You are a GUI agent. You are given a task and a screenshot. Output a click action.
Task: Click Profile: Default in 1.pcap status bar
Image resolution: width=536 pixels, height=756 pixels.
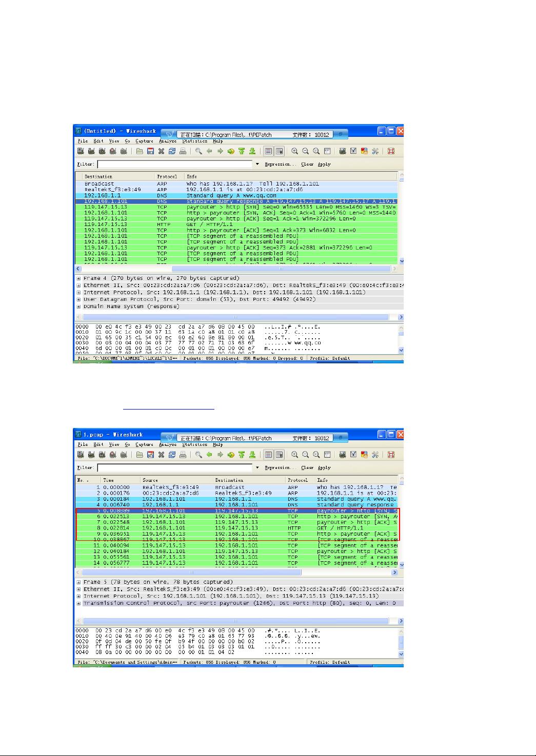[x=329, y=662]
